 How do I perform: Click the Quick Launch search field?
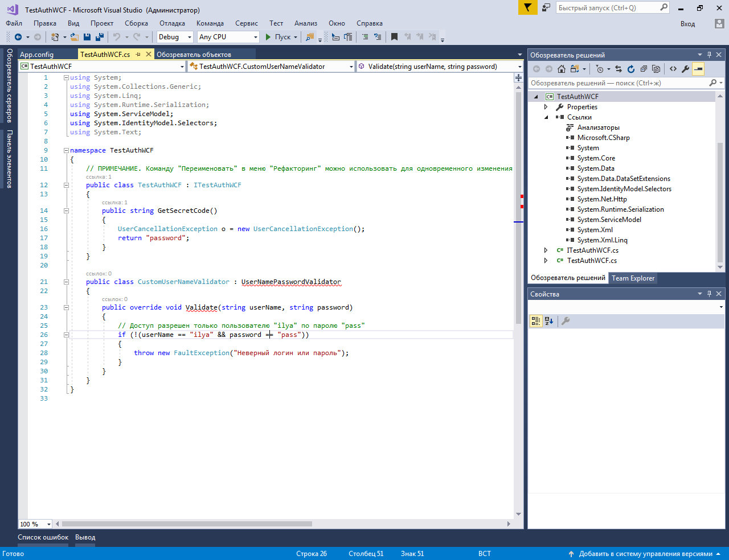[612, 7]
